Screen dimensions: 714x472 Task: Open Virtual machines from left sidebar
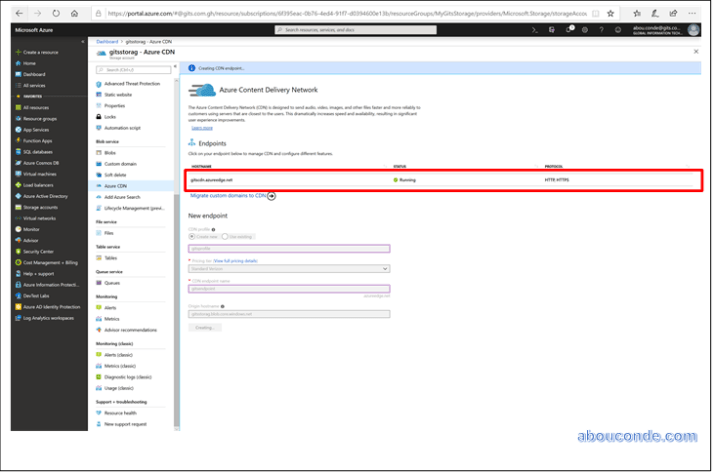(x=42, y=173)
